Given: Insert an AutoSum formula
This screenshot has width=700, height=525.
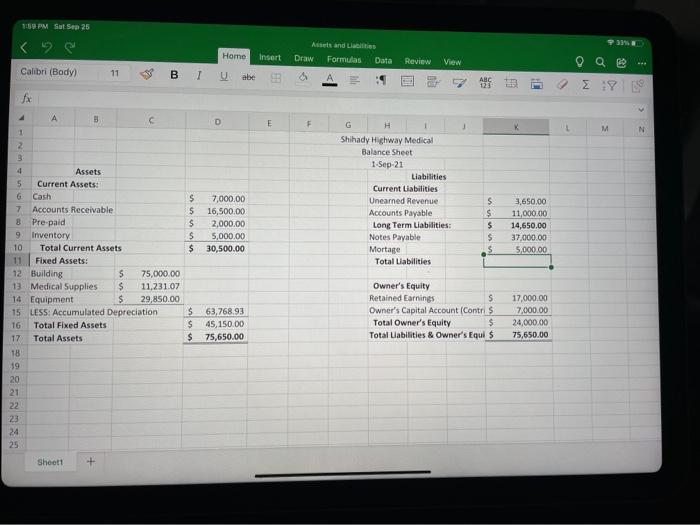Looking at the screenshot, I should pyautogui.click(x=586, y=84).
